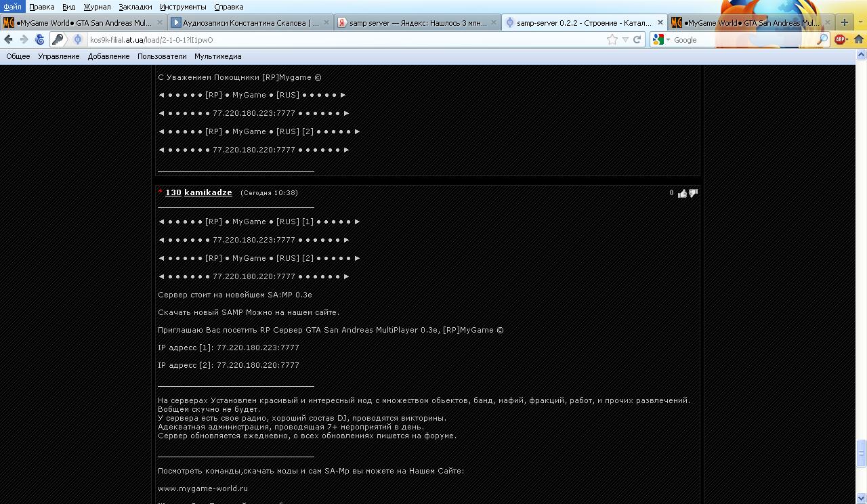Open the Управление admin bar menu

59,56
